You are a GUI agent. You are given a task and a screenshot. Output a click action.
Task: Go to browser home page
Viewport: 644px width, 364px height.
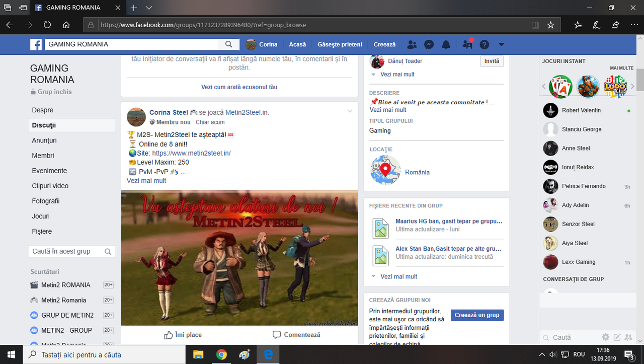pyautogui.click(x=66, y=25)
